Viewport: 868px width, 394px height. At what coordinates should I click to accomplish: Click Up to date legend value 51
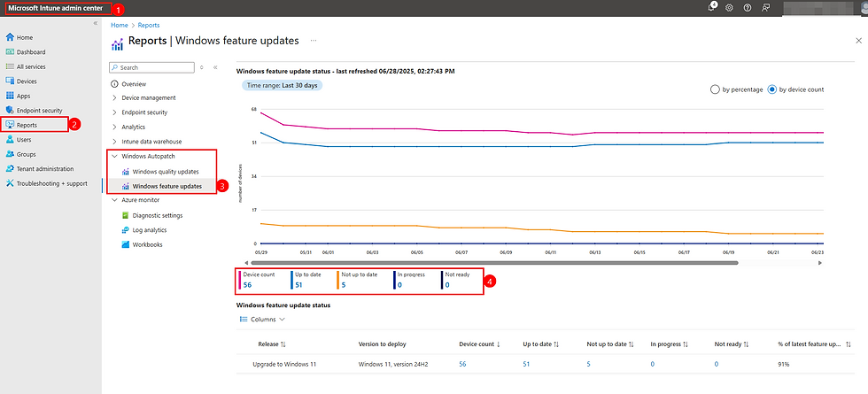(299, 285)
